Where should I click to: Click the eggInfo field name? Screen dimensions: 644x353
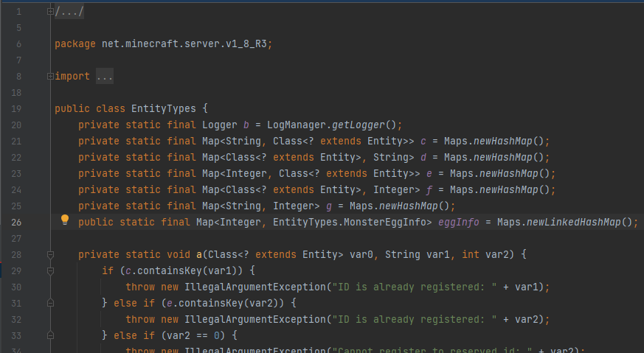click(x=458, y=223)
